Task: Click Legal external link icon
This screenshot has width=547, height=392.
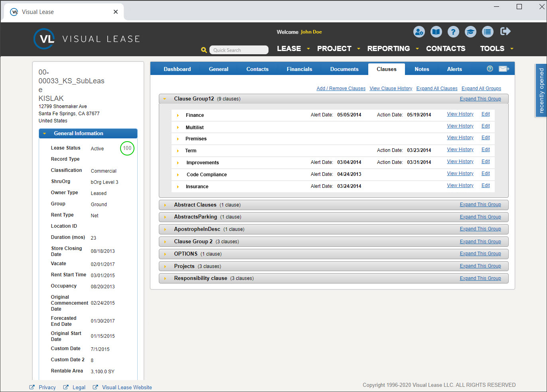Action: pyautogui.click(x=66, y=387)
